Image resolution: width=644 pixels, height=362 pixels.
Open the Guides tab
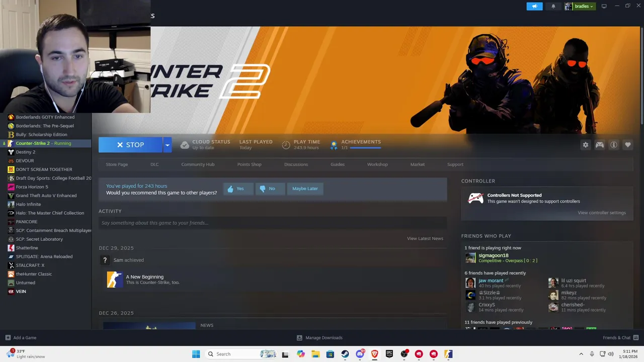click(338, 164)
